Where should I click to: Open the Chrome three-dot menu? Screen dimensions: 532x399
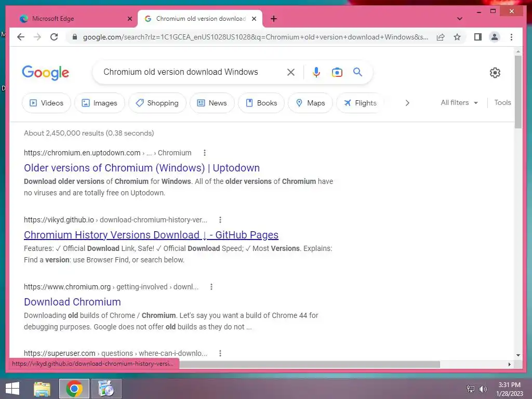point(511,37)
